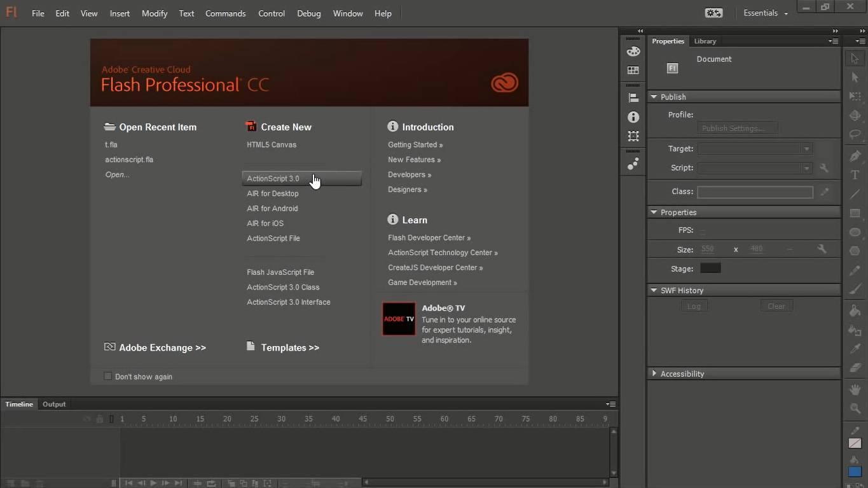
Task: Select the Brush tool
Action: [855, 289]
